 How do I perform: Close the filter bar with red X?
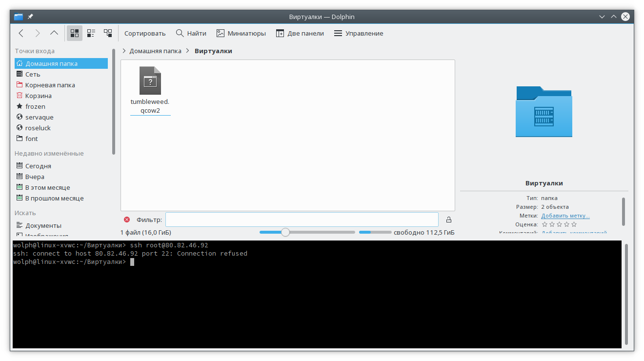coord(127,220)
